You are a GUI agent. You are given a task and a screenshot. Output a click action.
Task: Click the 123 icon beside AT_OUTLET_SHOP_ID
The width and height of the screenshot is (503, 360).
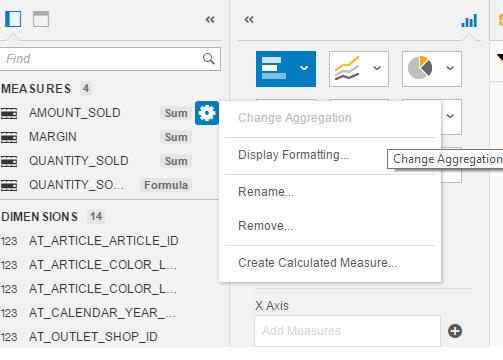9,337
